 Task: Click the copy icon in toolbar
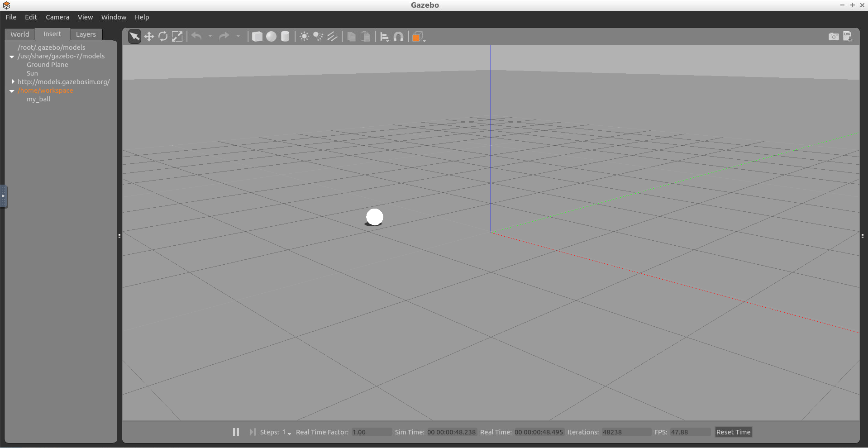click(351, 37)
